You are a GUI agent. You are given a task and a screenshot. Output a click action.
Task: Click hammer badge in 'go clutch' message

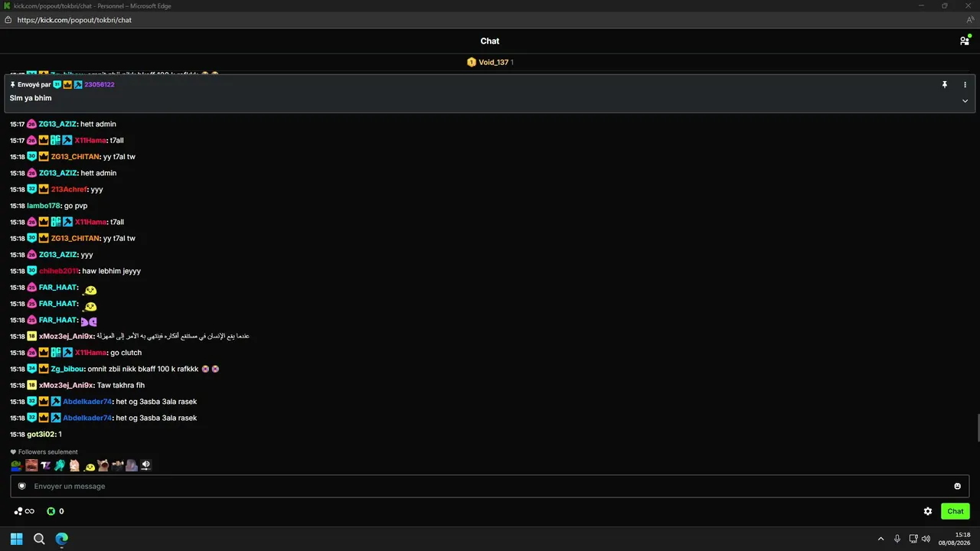[x=67, y=353]
